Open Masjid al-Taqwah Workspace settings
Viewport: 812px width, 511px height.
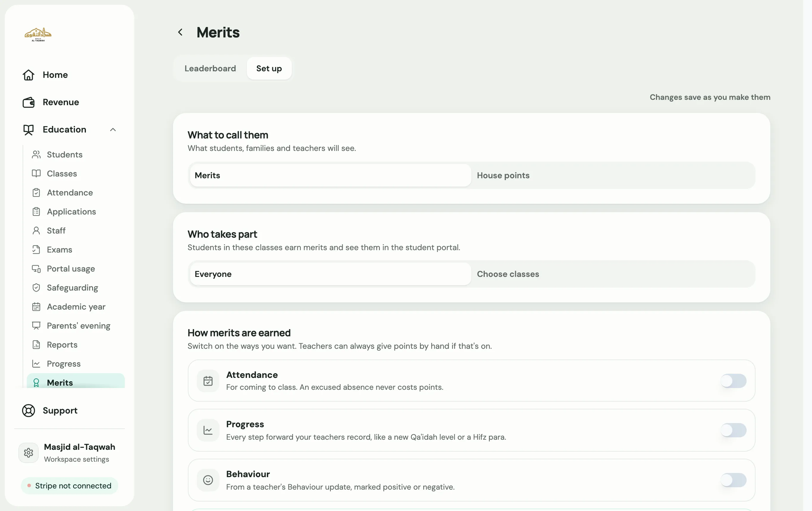tap(70, 453)
